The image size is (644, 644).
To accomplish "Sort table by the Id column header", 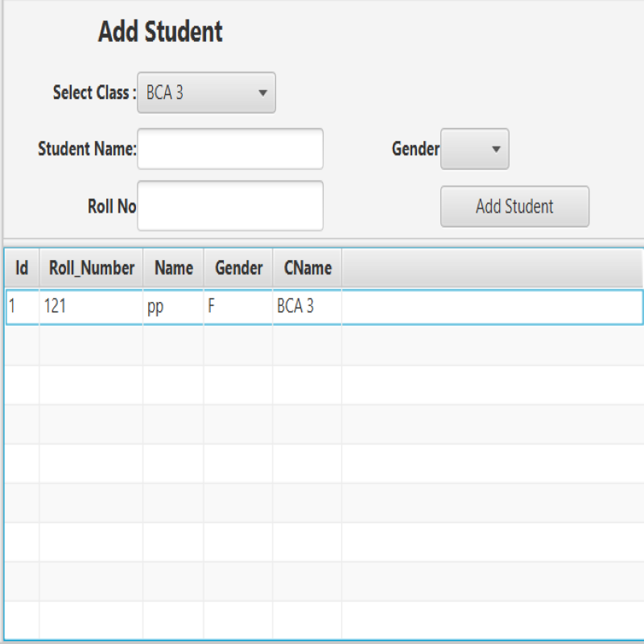I will click(x=22, y=268).
